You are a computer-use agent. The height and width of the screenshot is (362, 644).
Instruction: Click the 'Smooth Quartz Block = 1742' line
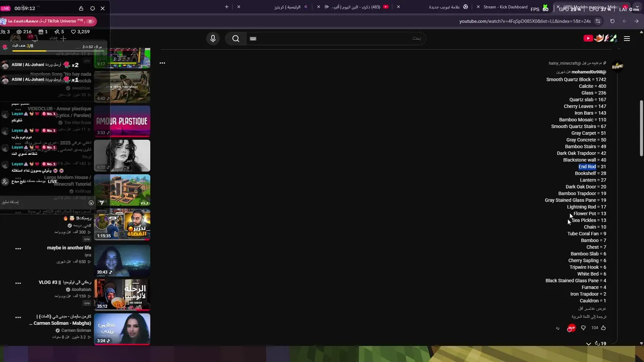point(576,79)
